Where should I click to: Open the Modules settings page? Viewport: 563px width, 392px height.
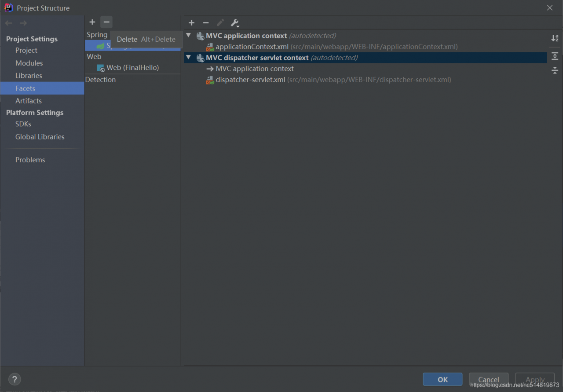tap(29, 63)
